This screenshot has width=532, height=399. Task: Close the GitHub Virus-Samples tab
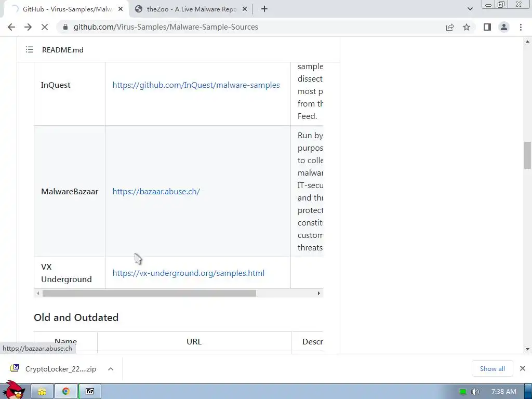121,9
